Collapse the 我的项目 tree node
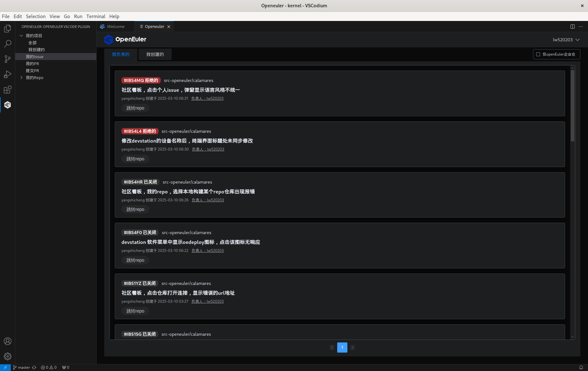Viewport: 588px width, 371px height. point(21,36)
